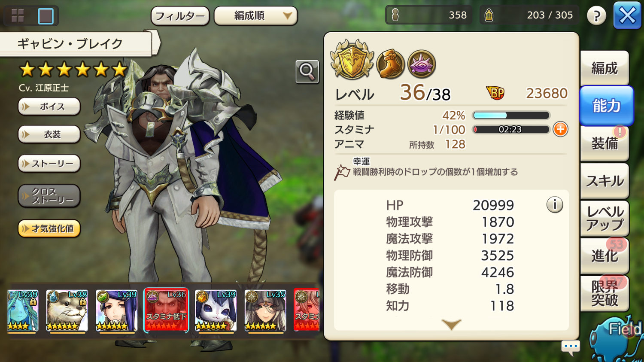644x362 pixels.
Task: Click the stamina timer bar
Action: [x=511, y=129]
